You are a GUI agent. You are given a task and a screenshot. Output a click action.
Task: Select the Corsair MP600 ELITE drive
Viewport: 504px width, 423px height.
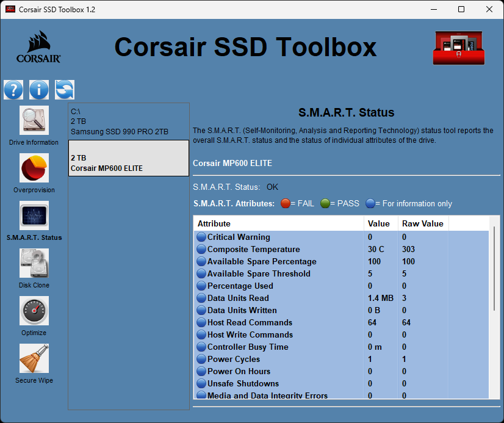[x=128, y=157]
